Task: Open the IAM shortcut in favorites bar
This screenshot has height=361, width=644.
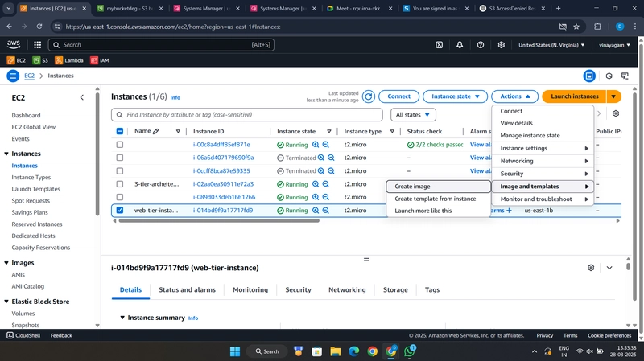Action: 100,60
